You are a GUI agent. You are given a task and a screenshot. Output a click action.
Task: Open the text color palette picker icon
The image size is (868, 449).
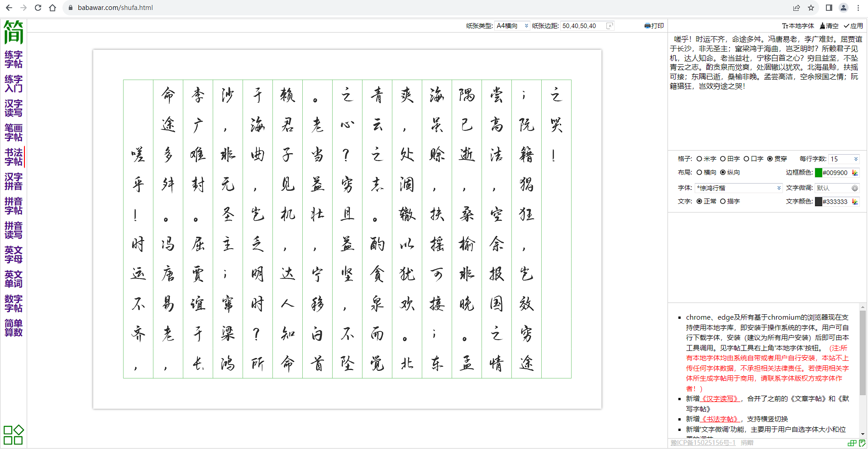coord(855,202)
